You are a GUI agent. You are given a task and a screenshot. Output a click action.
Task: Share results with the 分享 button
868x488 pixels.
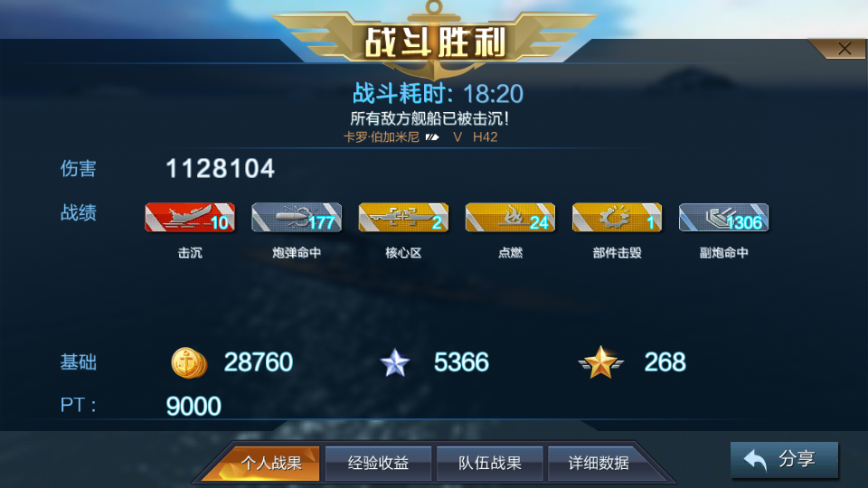(x=785, y=459)
